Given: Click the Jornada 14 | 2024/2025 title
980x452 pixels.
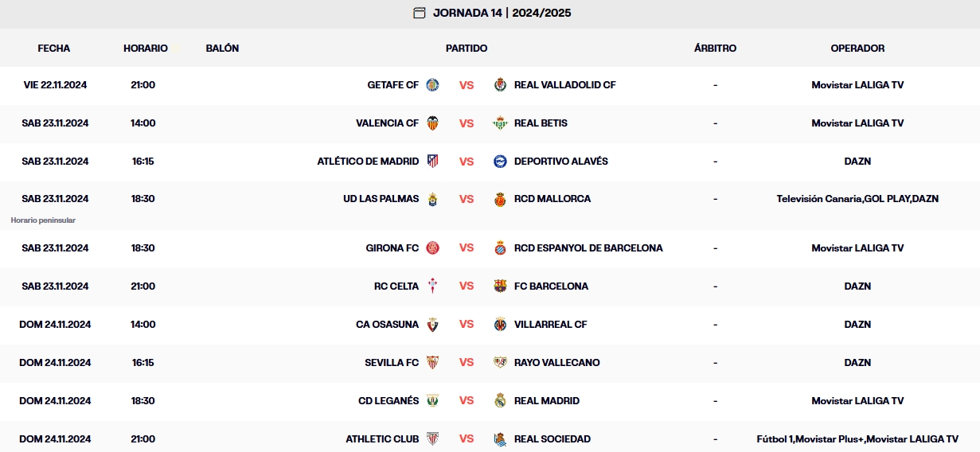Looking at the screenshot, I should (502, 13).
